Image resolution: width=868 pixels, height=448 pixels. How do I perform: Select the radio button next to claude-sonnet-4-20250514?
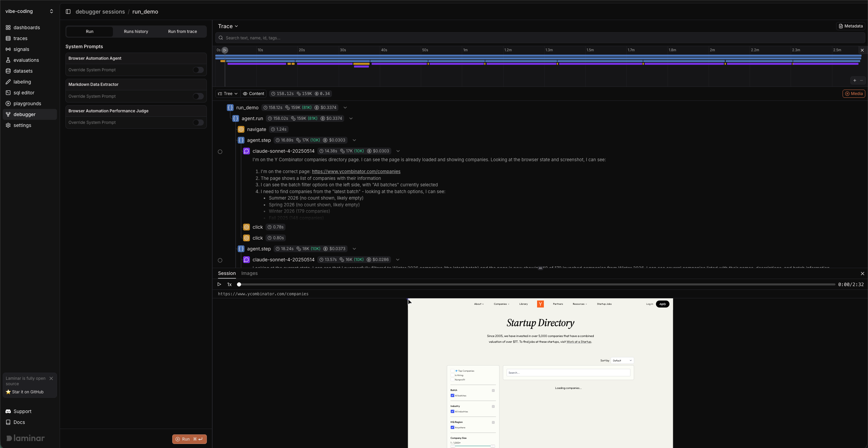(220, 152)
